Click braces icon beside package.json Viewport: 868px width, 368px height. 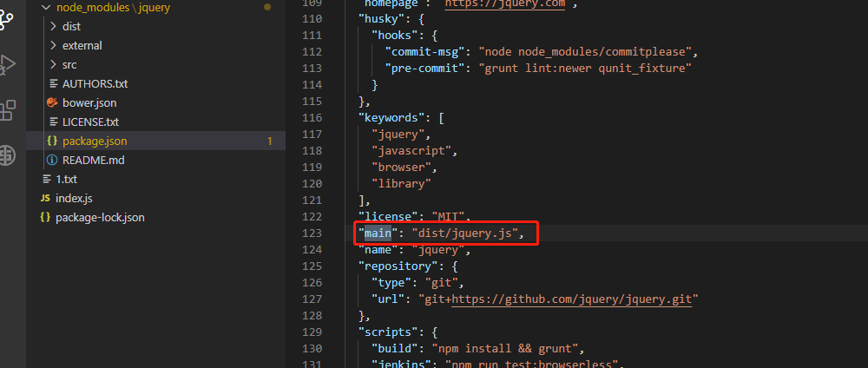53,141
